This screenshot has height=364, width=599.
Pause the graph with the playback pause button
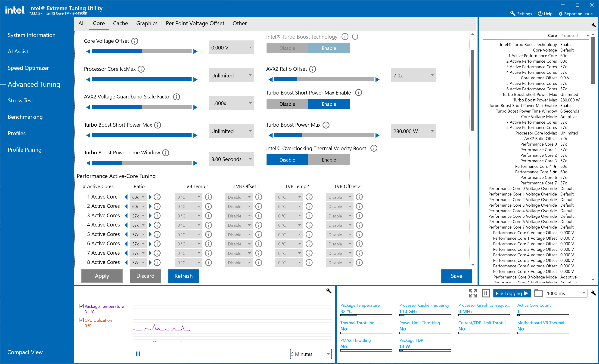pos(138,354)
